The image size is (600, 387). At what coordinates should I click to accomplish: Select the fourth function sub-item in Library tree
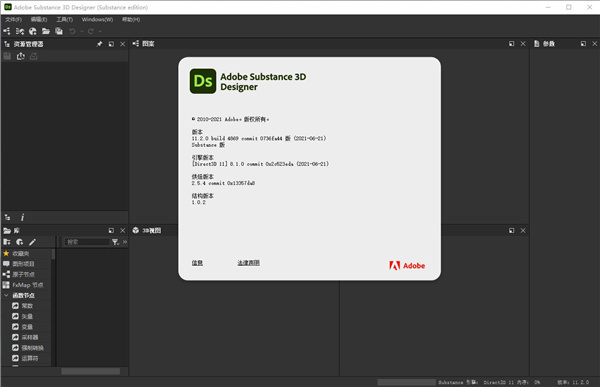26,337
